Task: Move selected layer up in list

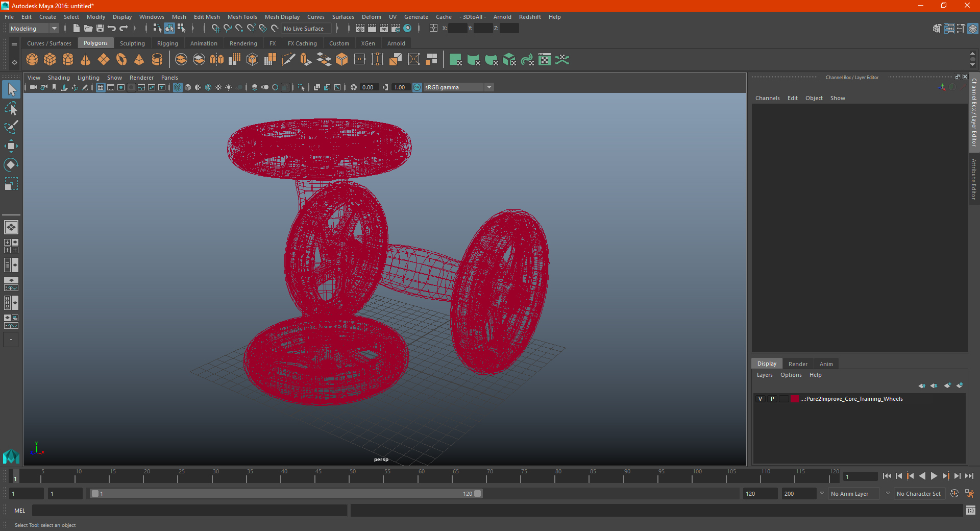Action: 922,385
